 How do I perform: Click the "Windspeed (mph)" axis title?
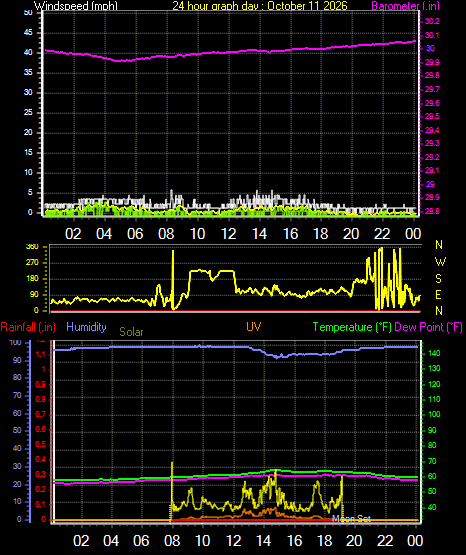76,6
